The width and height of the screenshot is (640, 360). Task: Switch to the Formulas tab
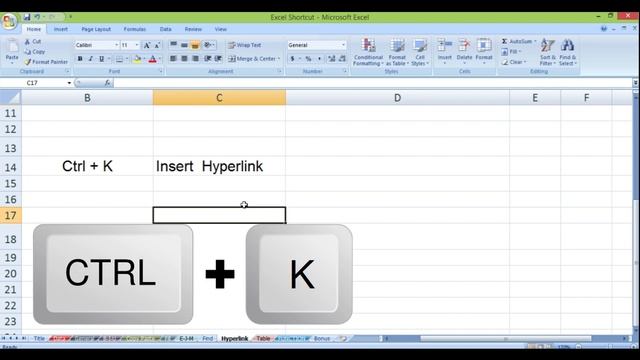[135, 29]
